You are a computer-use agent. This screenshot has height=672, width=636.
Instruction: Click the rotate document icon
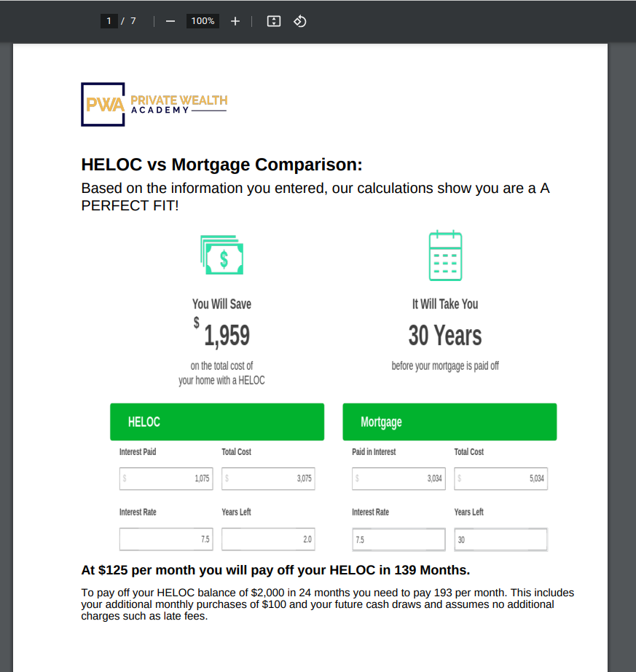tap(299, 21)
